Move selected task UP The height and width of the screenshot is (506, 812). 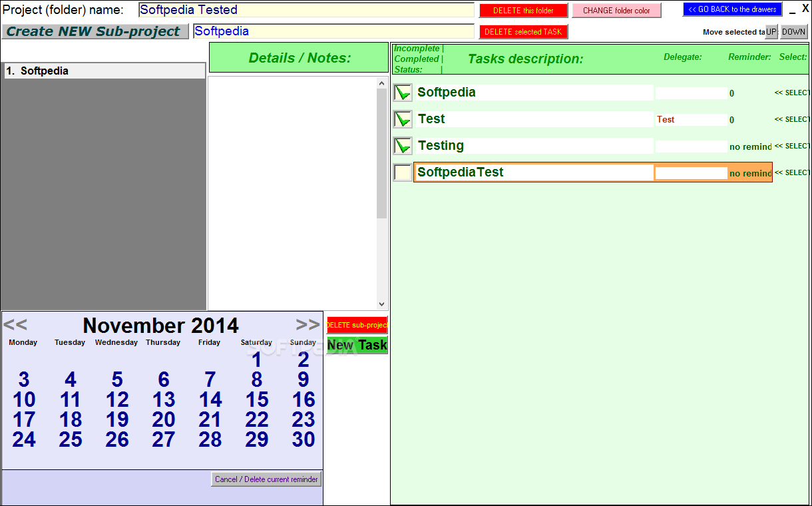coord(771,32)
